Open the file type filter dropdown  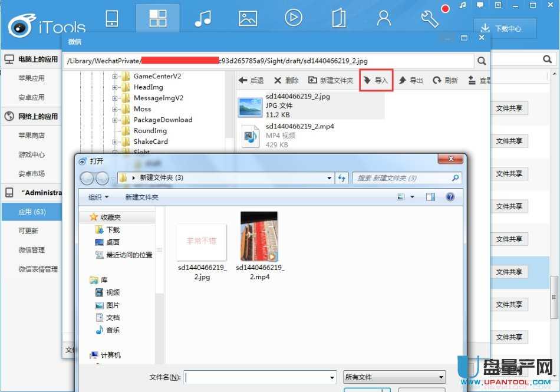[394, 377]
